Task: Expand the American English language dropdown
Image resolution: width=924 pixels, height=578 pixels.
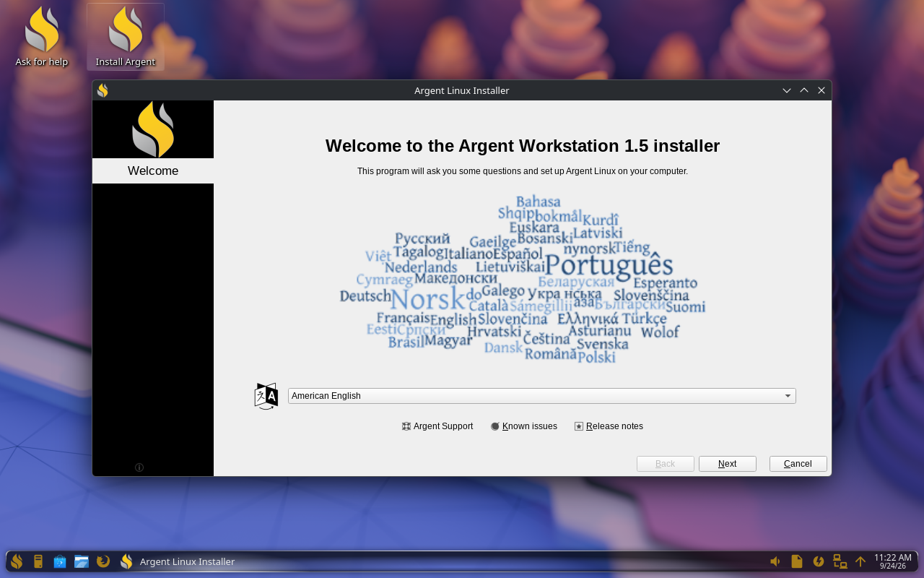Action: coord(541,396)
